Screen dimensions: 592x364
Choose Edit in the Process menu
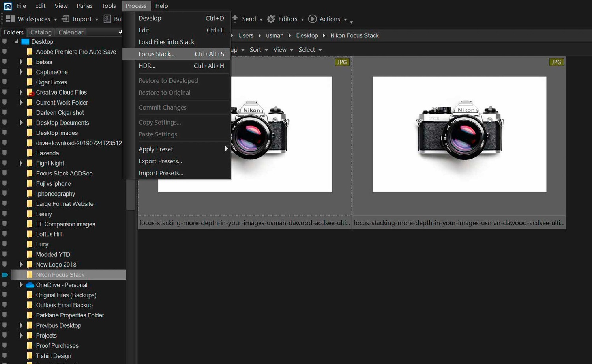176,30
